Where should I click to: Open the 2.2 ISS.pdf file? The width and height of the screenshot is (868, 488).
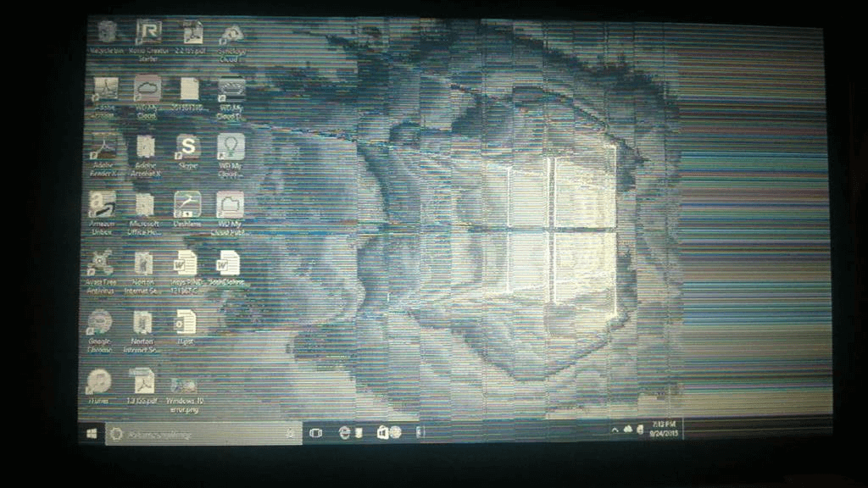[191, 37]
